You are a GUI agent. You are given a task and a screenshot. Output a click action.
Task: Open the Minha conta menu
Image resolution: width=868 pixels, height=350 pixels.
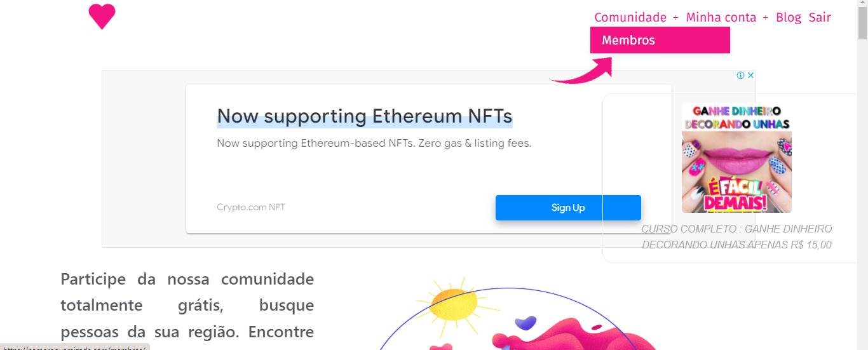point(721,17)
